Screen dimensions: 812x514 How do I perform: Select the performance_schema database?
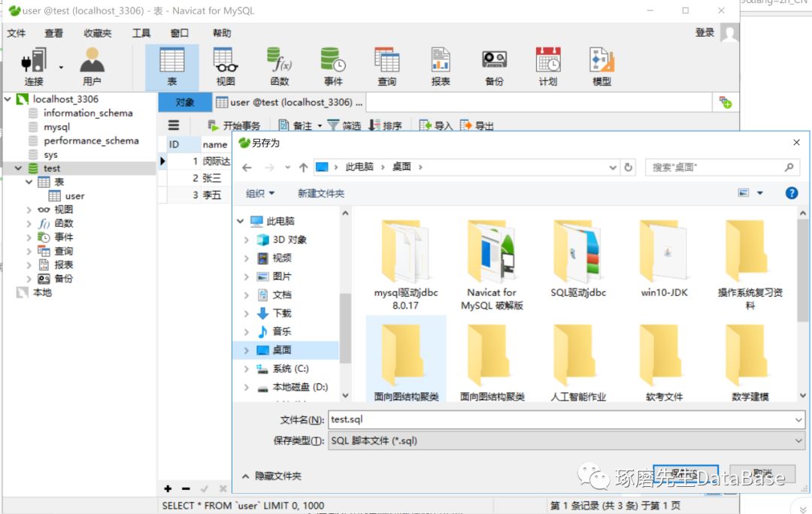pos(91,141)
